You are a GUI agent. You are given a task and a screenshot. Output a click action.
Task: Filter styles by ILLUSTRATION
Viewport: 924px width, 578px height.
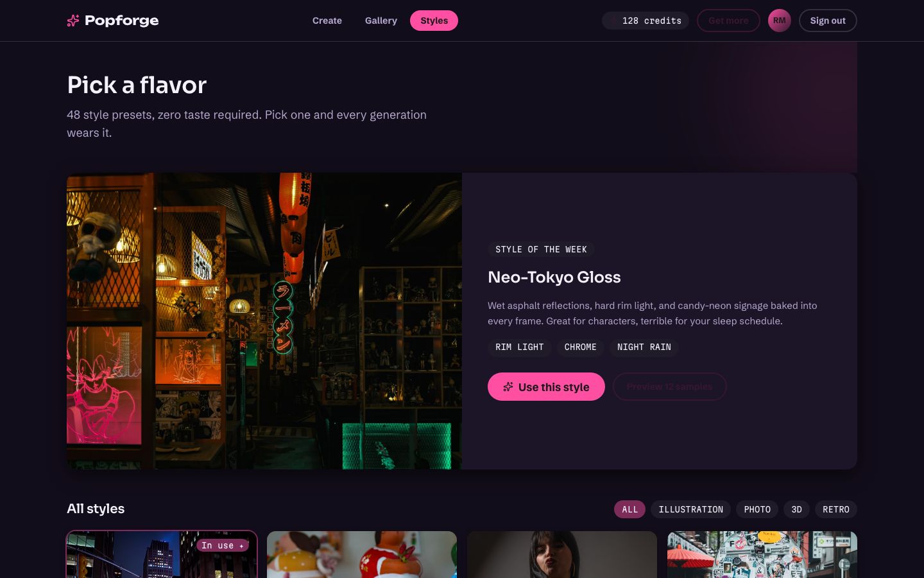(x=690, y=509)
